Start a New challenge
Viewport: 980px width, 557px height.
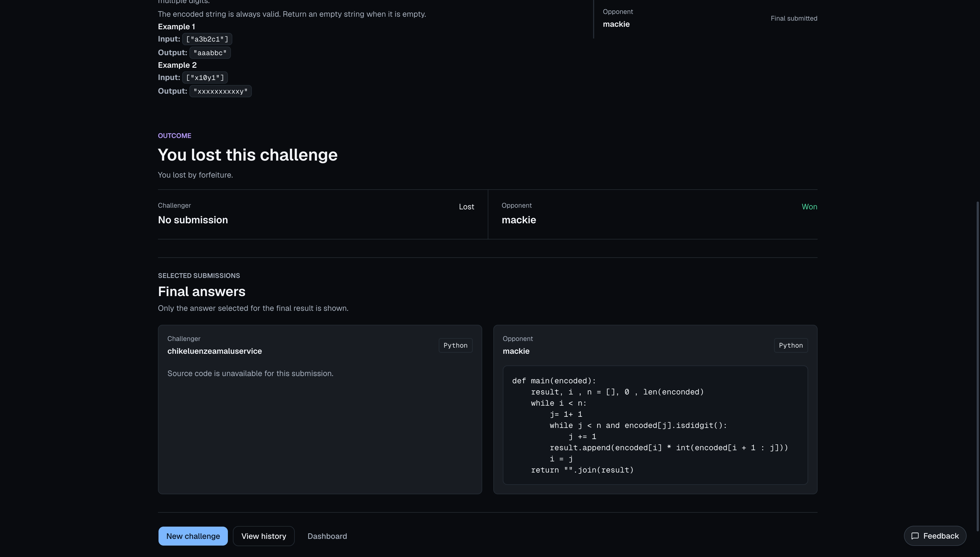[x=193, y=536]
